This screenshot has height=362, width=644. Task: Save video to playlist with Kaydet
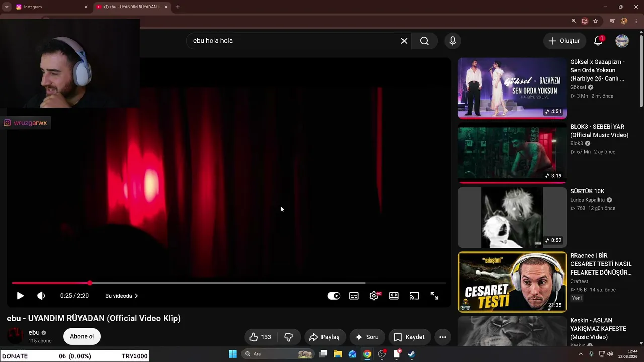(409, 337)
